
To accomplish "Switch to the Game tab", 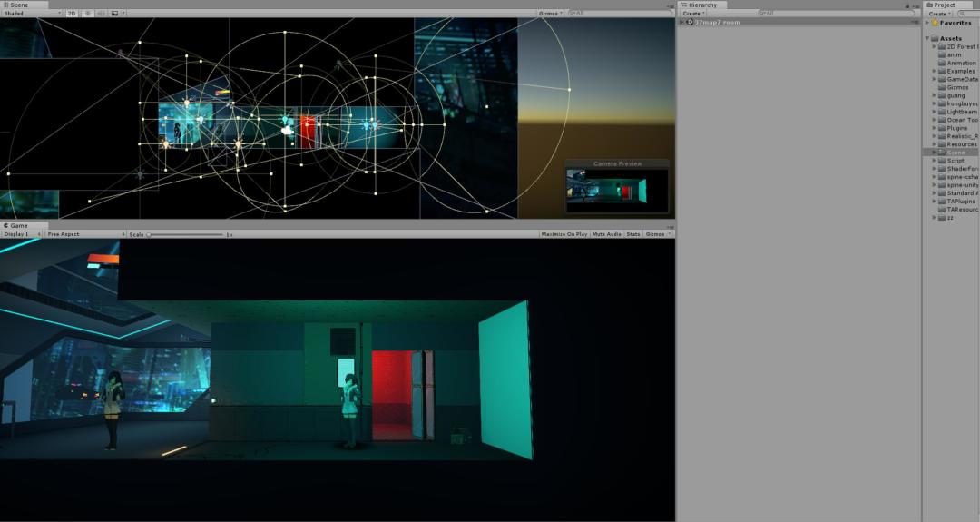I will (16, 225).
